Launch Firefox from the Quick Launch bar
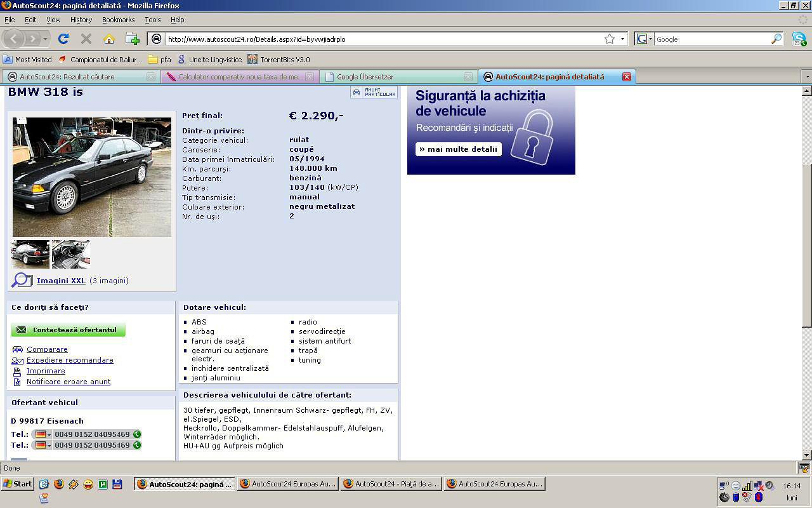Viewport: 812px width, 508px height. click(59, 484)
